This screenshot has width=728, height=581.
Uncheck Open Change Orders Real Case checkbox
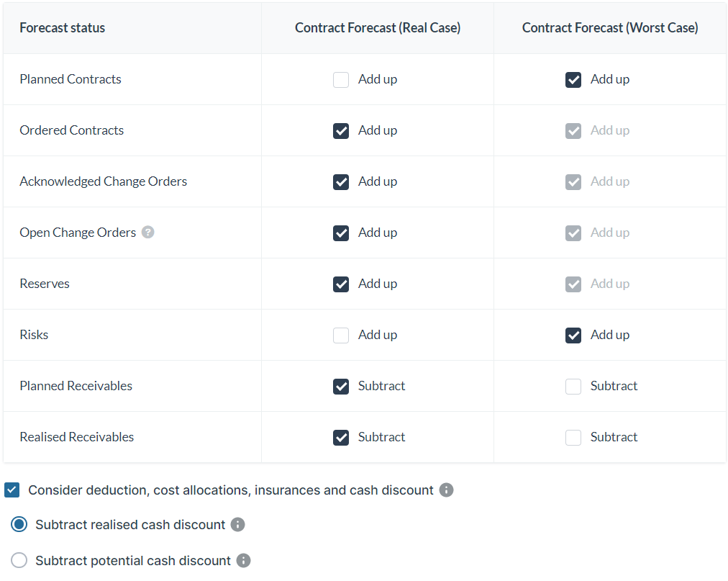click(x=341, y=233)
